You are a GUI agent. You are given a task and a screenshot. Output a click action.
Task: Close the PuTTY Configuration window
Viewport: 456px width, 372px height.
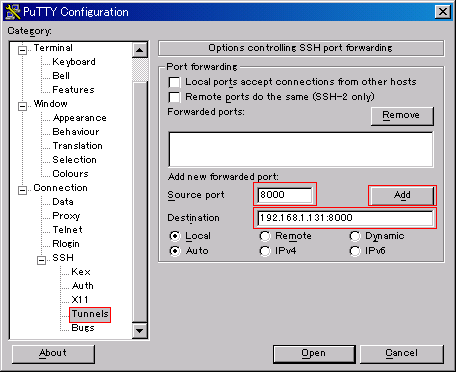coord(443,12)
